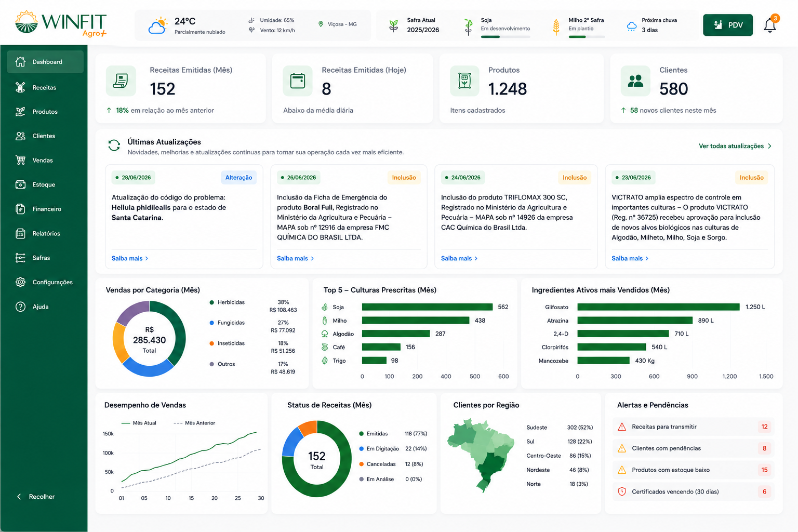The width and height of the screenshot is (798, 532).
Task: Click the Soja culture icon in Top 5
Action: pyautogui.click(x=325, y=307)
